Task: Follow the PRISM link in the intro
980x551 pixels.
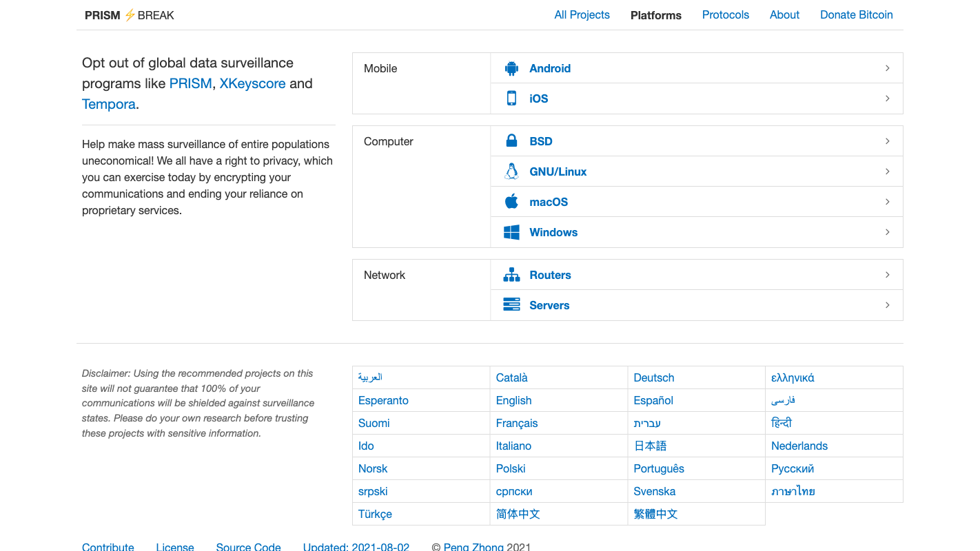Action: tap(190, 83)
